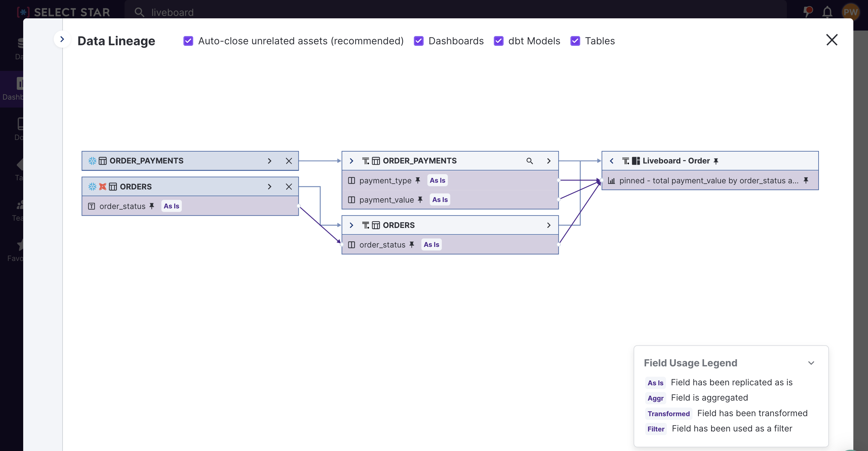Click the pin icon next to payment_type
The image size is (868, 451).
pyautogui.click(x=418, y=180)
